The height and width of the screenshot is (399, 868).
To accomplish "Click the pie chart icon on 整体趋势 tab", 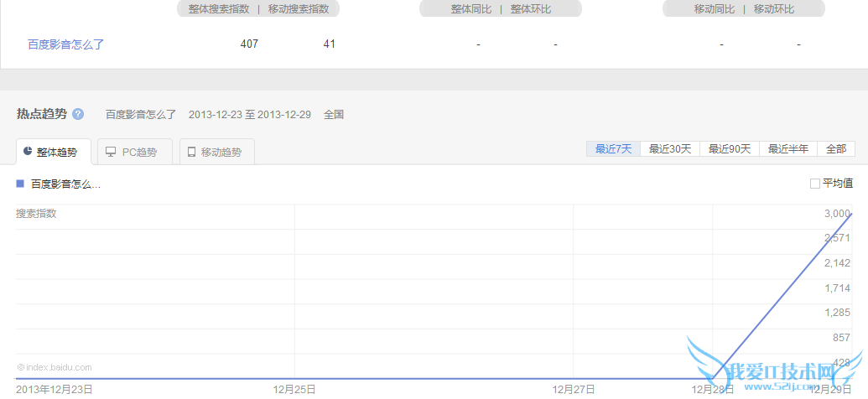I will 28,153.
